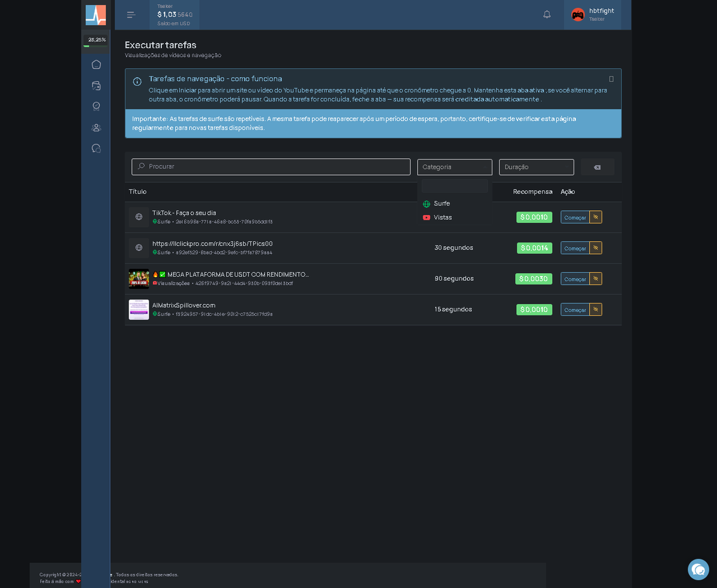Click the $1,03 balance widget
The height and width of the screenshot is (588, 717).
coord(174,15)
